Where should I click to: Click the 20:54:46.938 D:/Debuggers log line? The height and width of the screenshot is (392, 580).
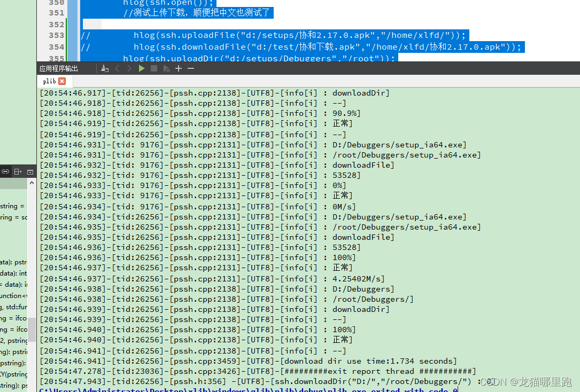click(217, 289)
